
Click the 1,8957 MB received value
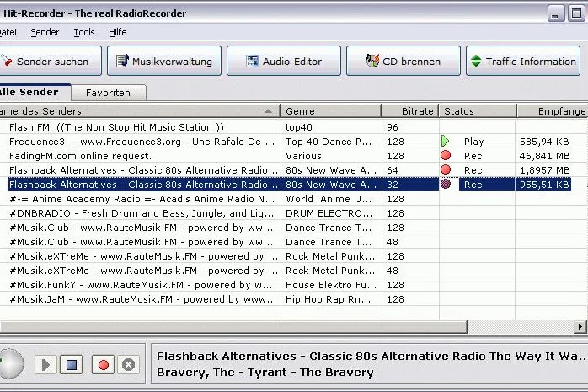click(544, 170)
